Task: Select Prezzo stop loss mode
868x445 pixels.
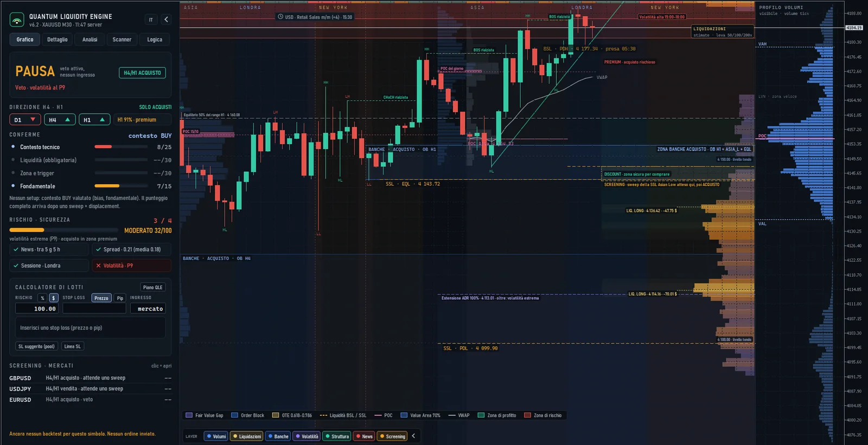Action: point(101,298)
